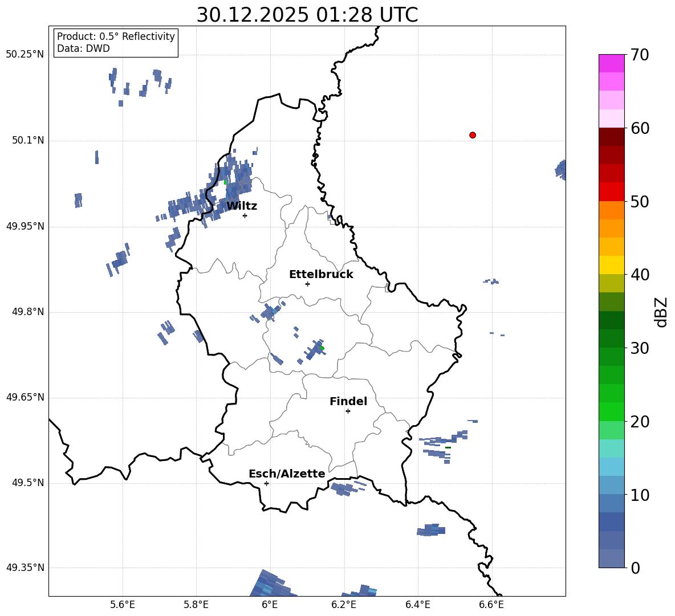Screen dimensions: 675x616
Task: Click the 'Data: DWD' text
Action: (83, 48)
